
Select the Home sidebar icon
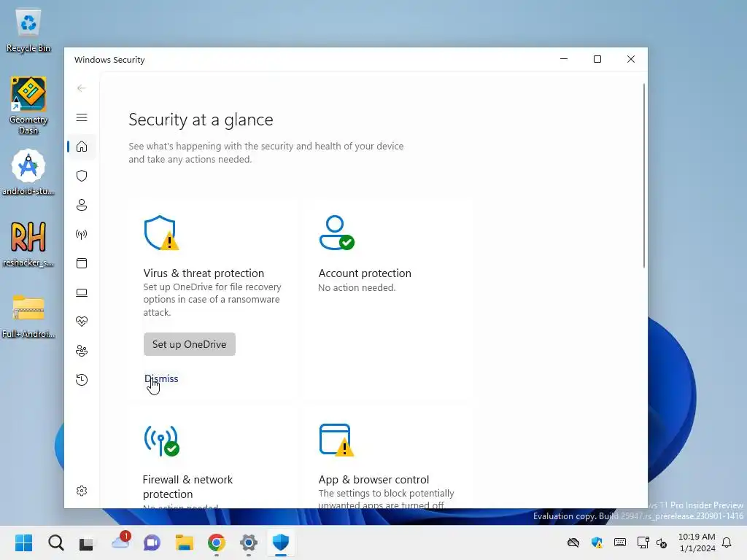(82, 147)
